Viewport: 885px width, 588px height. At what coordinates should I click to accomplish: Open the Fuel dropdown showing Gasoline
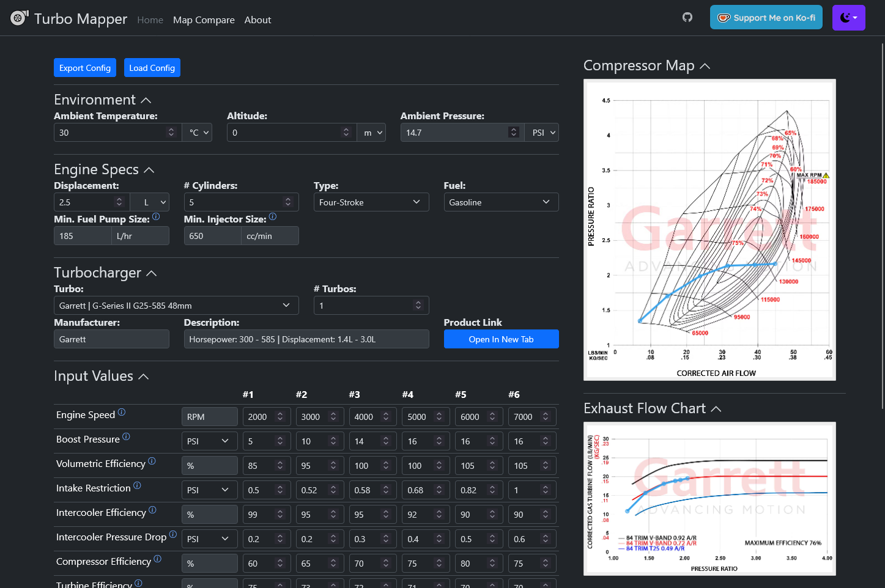pyautogui.click(x=501, y=202)
